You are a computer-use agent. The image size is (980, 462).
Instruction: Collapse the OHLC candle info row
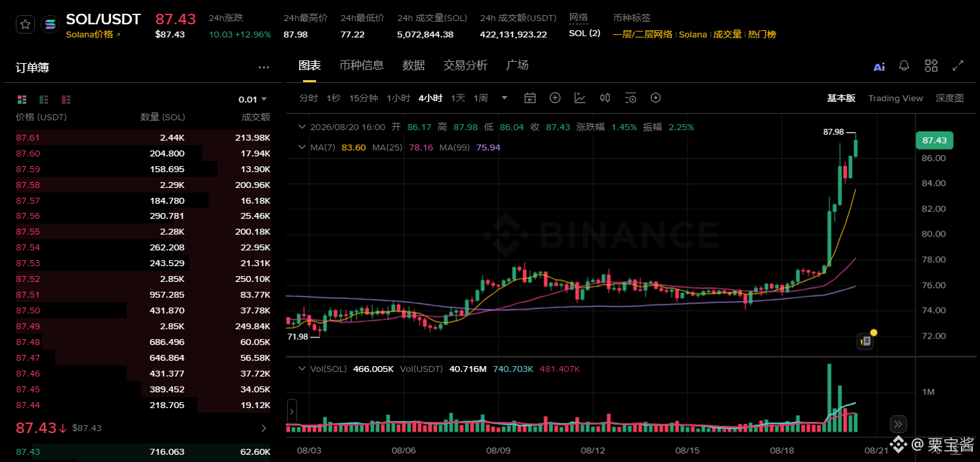302,127
